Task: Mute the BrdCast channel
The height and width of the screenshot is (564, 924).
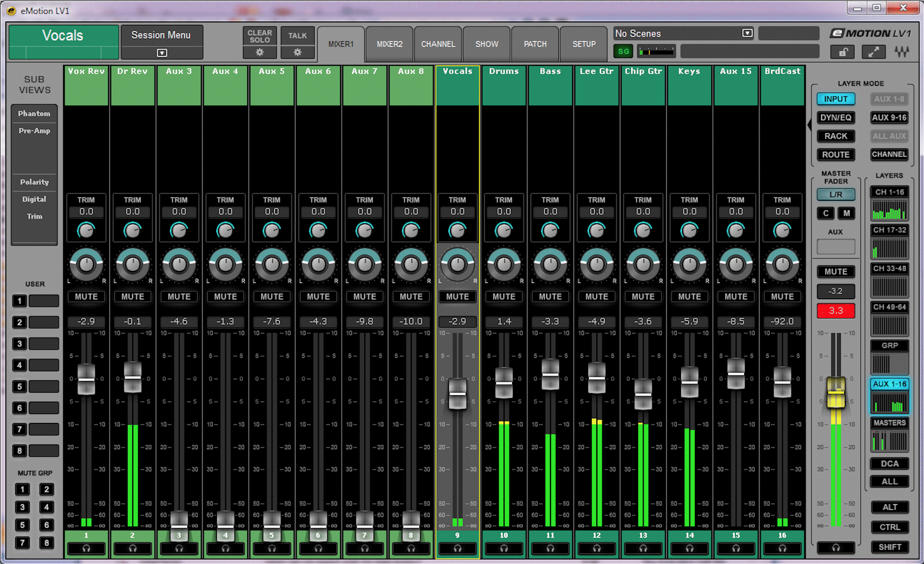Action: [782, 297]
